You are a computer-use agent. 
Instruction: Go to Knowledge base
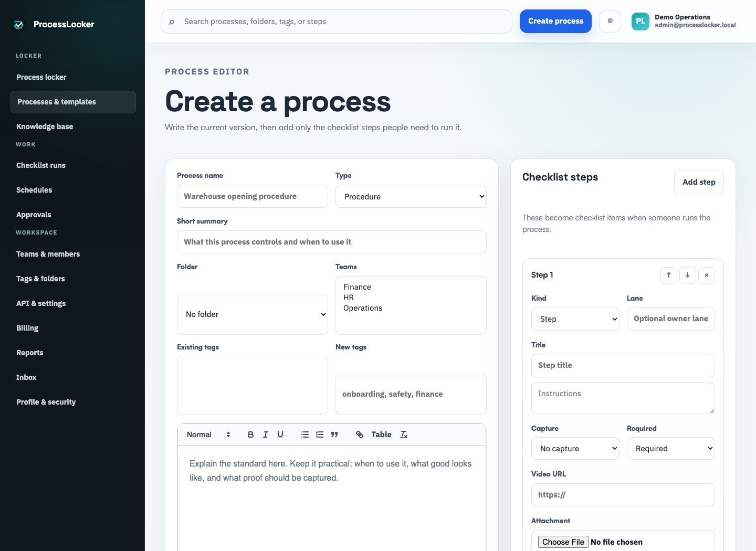pyautogui.click(x=73, y=126)
